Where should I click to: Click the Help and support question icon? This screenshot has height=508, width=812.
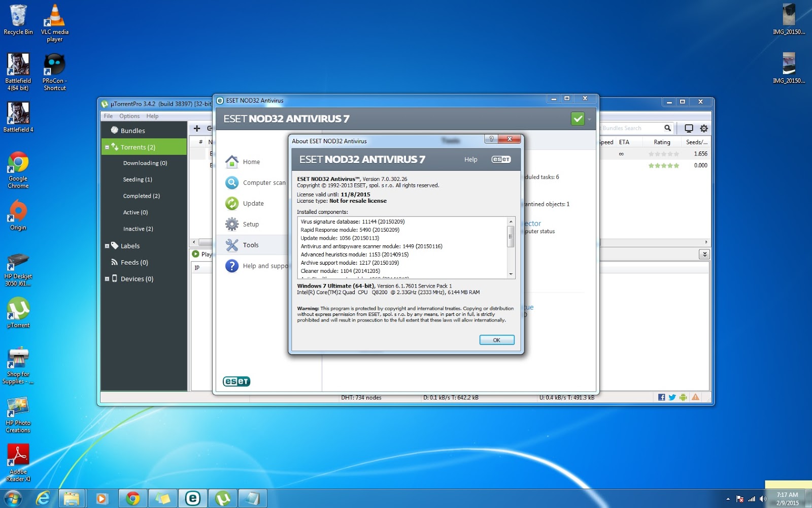click(x=232, y=266)
